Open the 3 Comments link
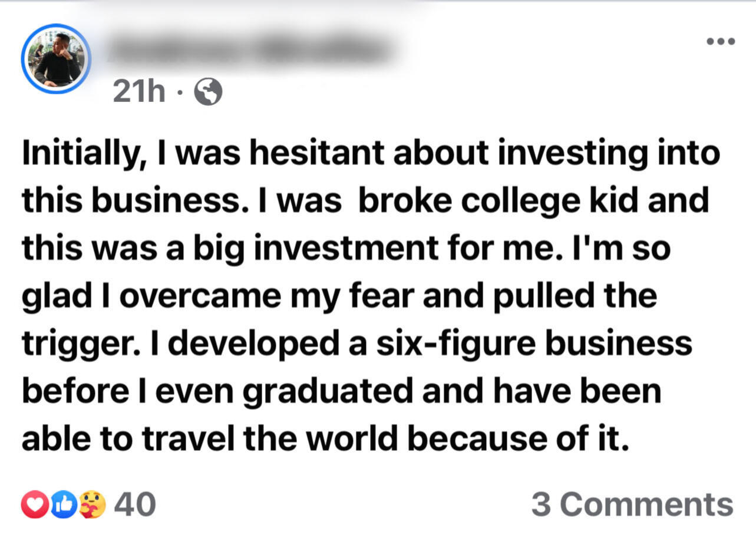This screenshot has height=541, width=756. tap(632, 505)
